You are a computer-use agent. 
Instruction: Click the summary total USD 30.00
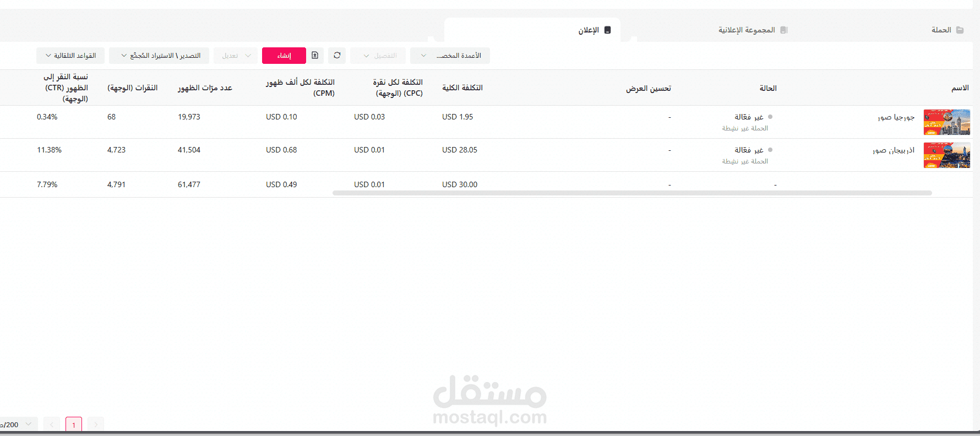pyautogui.click(x=460, y=184)
